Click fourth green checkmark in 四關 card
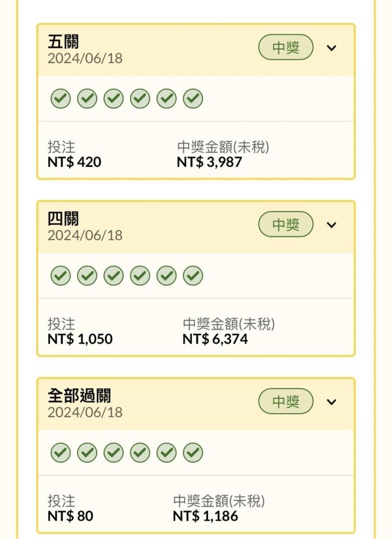Screen dimensions: 392x539 click(140, 275)
